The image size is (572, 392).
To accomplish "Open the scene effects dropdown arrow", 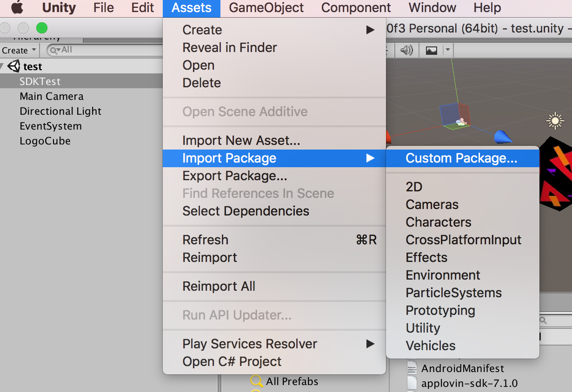I will (447, 50).
